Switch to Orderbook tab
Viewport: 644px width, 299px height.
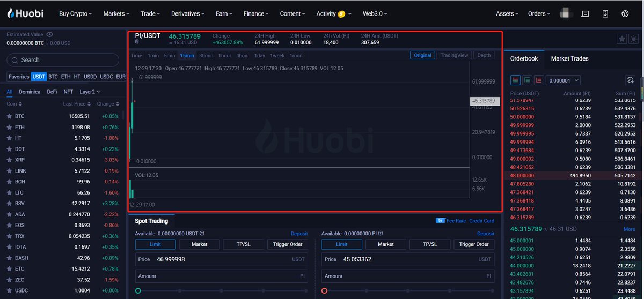(524, 58)
